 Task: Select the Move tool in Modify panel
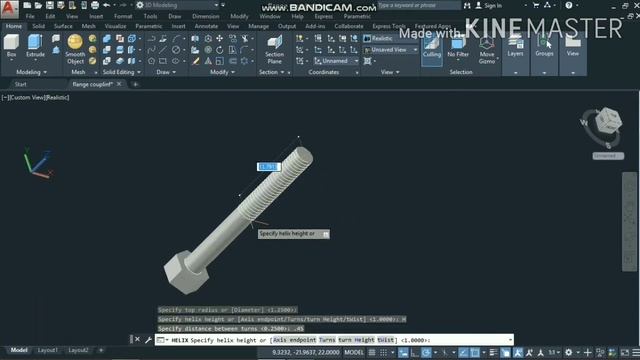pos(220,39)
